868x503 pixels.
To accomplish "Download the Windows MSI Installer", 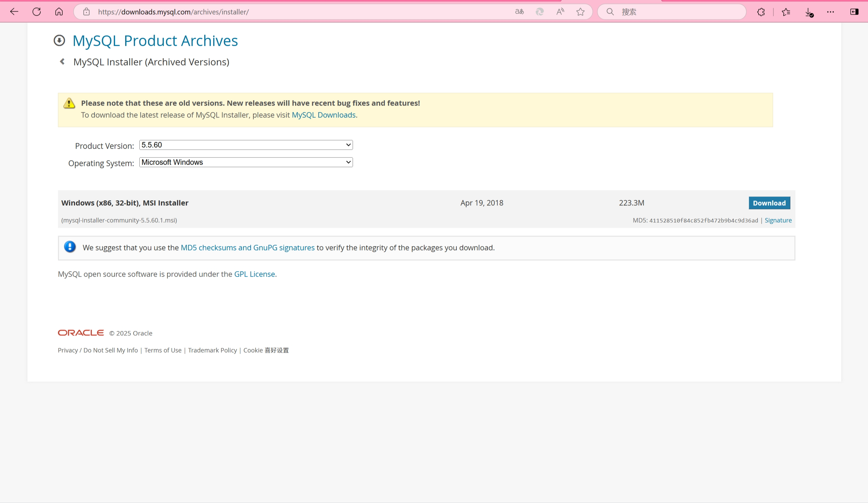I will [x=769, y=203].
